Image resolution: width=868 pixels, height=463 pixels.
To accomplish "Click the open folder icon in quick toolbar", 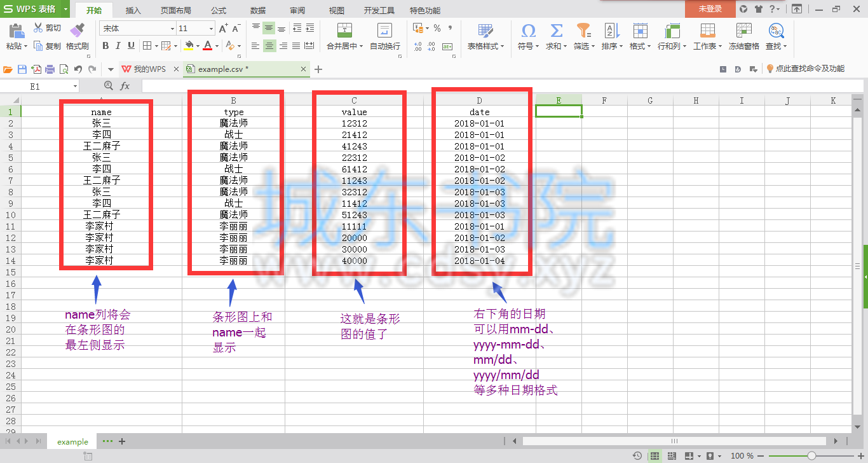I will 8,69.
